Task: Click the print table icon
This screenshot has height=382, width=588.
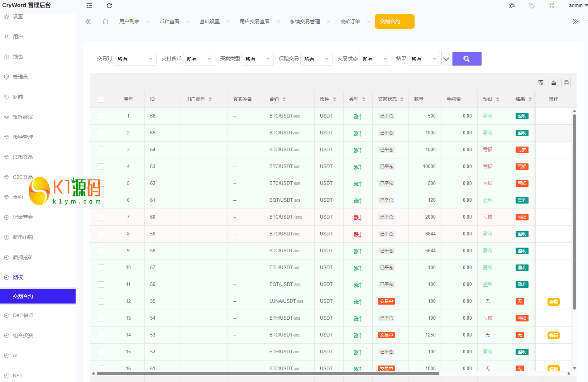Action: pyautogui.click(x=566, y=83)
